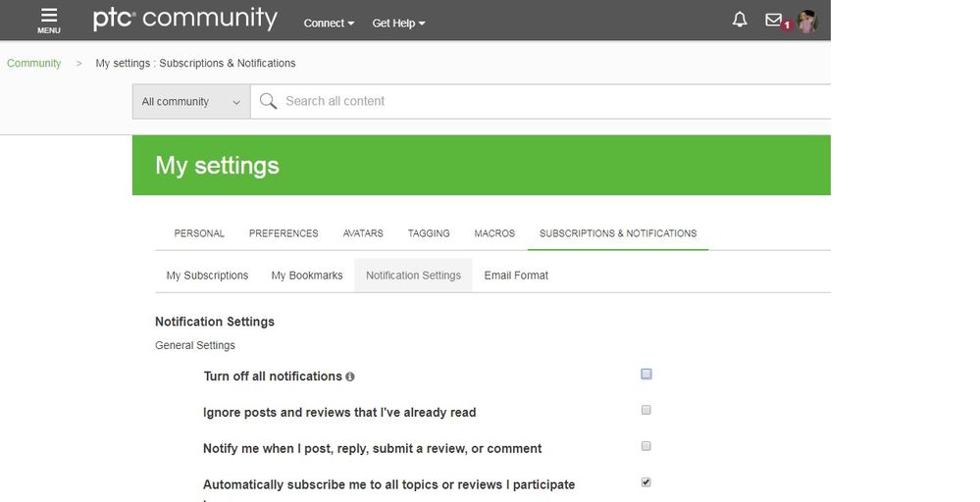Check Turn off all notifications box
The width and height of the screenshot is (980, 502).
pos(646,374)
